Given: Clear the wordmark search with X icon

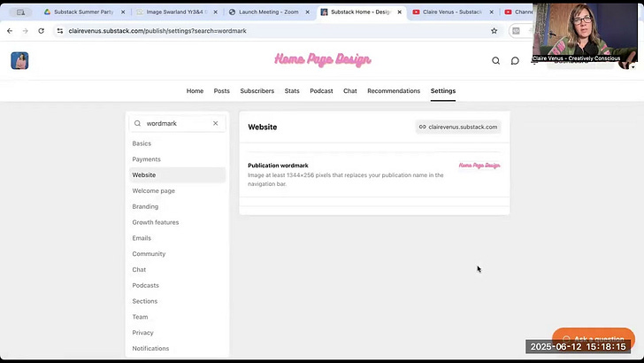Looking at the screenshot, I should [x=215, y=123].
